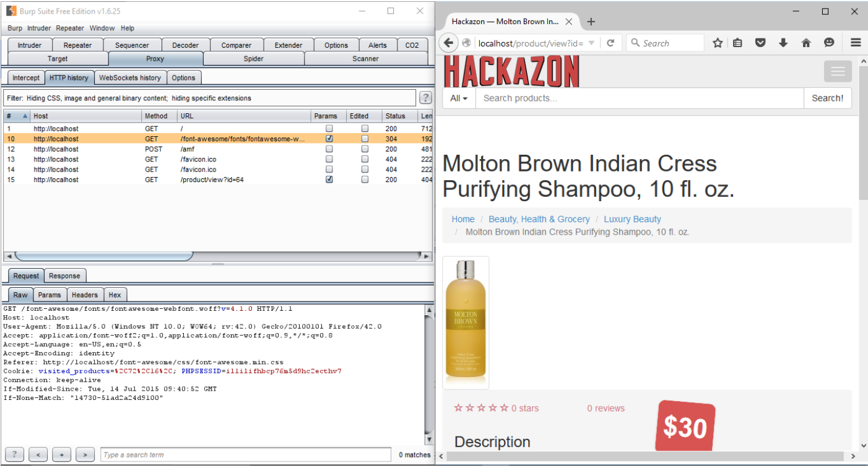Click the search help button in Burp's request panel
The width and height of the screenshot is (868, 468).
point(14,454)
